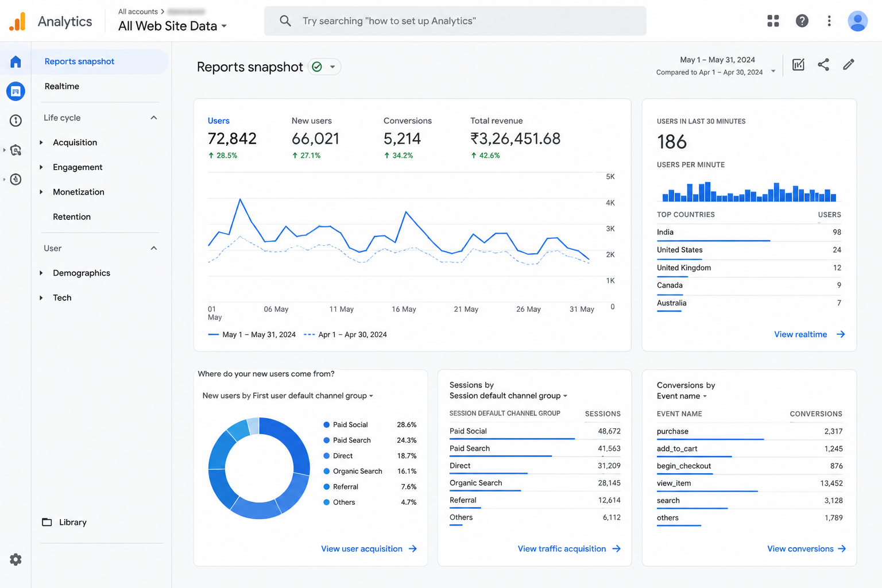Open the Reports snapshot status dropdown arrow
The width and height of the screenshot is (882, 588).
tap(332, 67)
